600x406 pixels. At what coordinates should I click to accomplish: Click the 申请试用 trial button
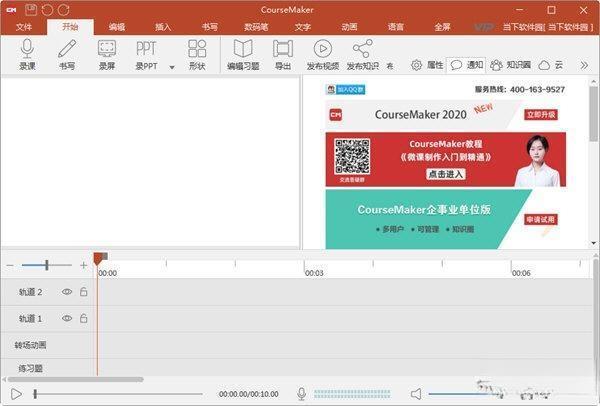[x=540, y=220]
